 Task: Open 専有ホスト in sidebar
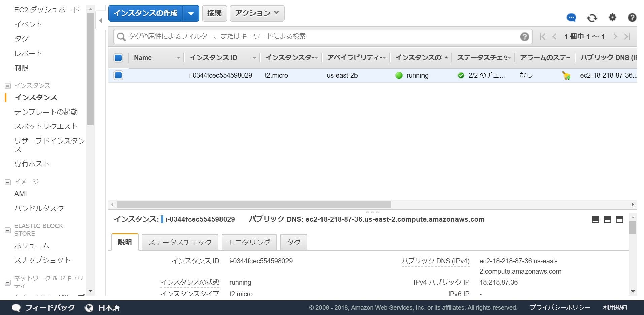(x=32, y=164)
